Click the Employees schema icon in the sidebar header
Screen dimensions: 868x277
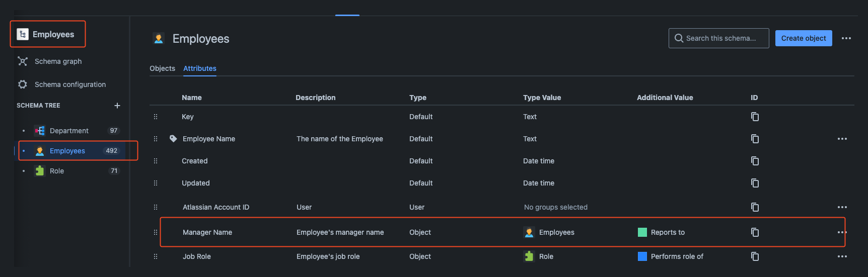coord(23,34)
